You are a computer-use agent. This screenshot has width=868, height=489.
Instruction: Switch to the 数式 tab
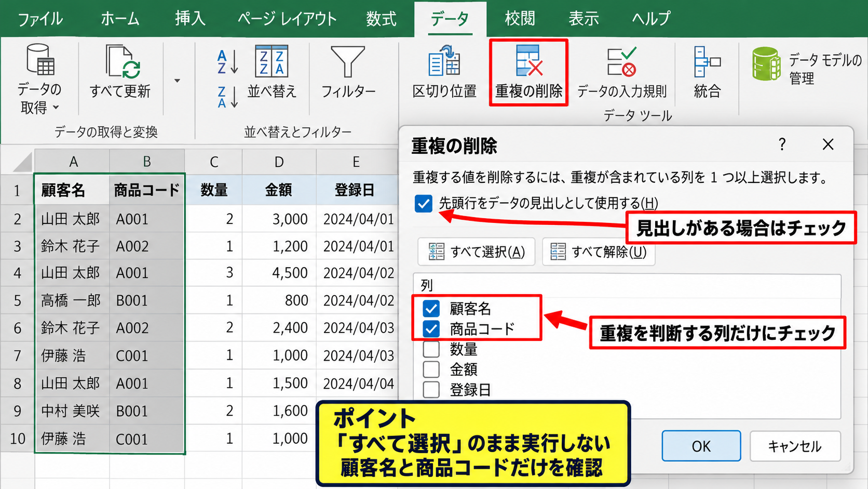pyautogui.click(x=381, y=19)
